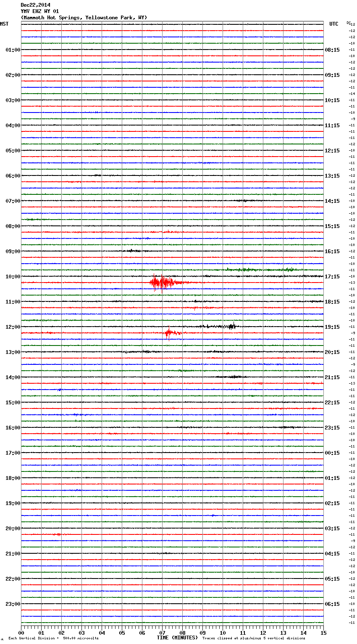Click the traces clipped footnote text
The image size is (357, 644).
tap(254, 639)
